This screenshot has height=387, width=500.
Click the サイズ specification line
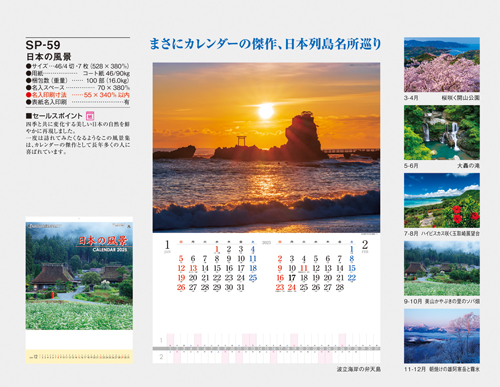[x=78, y=66]
